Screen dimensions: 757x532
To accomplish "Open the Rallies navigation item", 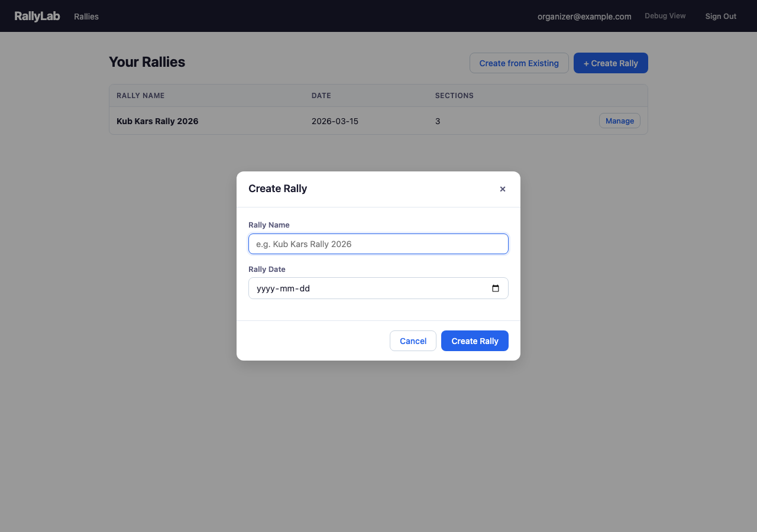I will (x=86, y=16).
